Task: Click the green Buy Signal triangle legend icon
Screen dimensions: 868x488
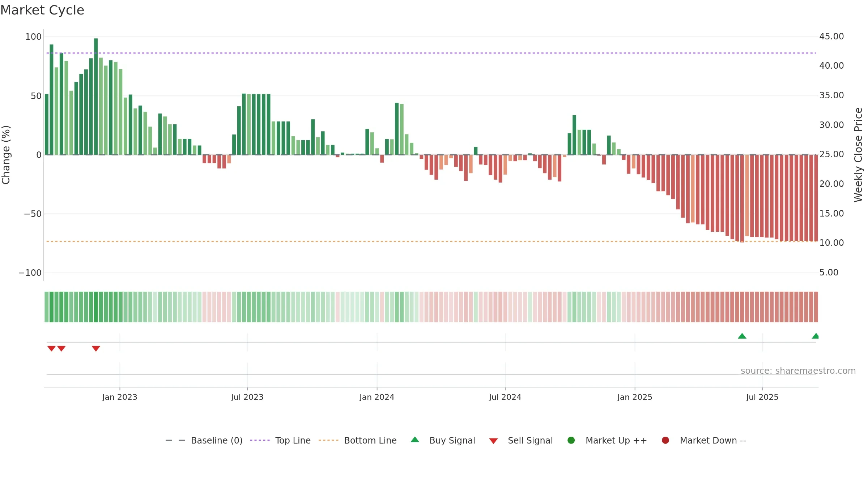Action: point(415,440)
